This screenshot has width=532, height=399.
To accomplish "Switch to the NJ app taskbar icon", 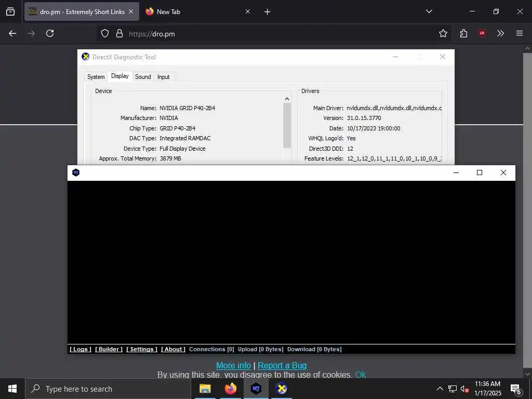I will coord(256,389).
